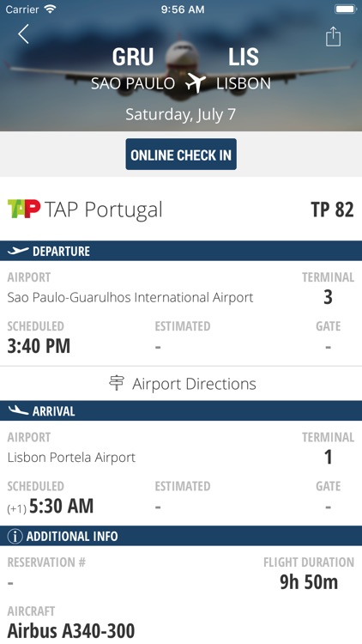Screen dimensions: 362x644
Task: Tap the arrival landing plane icon
Action: 19,410
